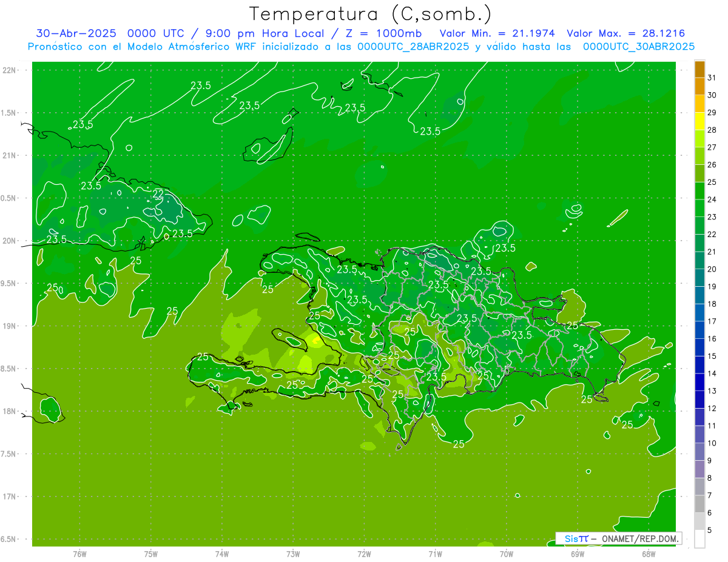Click the "70W" longitude axis label
The image size is (728, 562).
pos(507,554)
